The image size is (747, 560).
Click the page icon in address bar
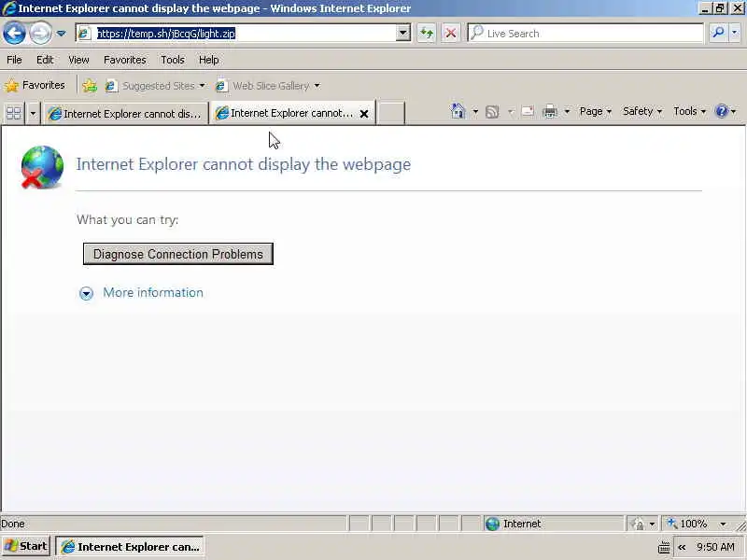pyautogui.click(x=84, y=34)
